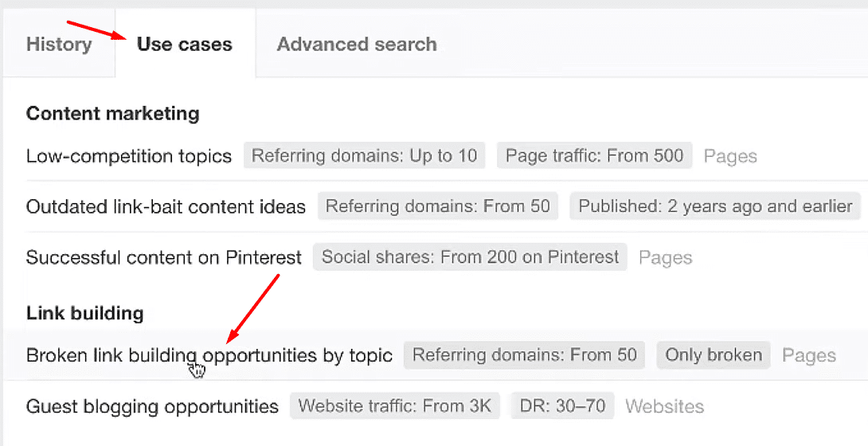Select Outdated link-bait content ideas
The height and width of the screenshot is (446, 868).
tap(166, 207)
